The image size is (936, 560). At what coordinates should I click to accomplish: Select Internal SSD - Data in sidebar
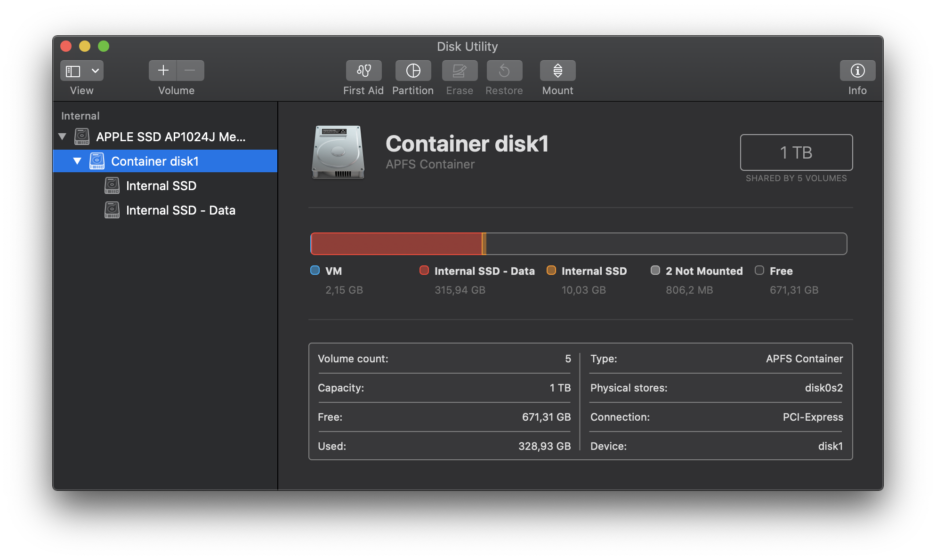pos(180,210)
